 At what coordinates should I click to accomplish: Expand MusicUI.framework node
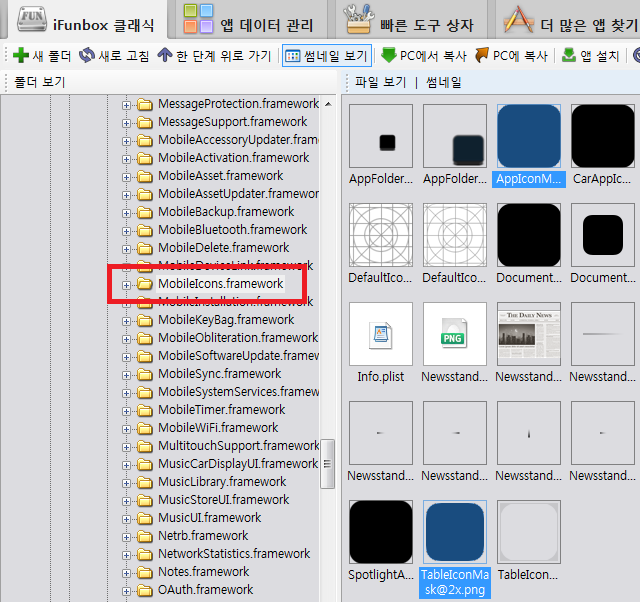126,519
